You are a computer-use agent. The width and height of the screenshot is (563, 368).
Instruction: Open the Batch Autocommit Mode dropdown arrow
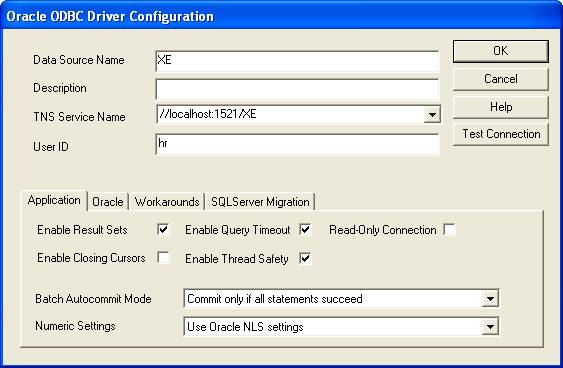(x=490, y=299)
